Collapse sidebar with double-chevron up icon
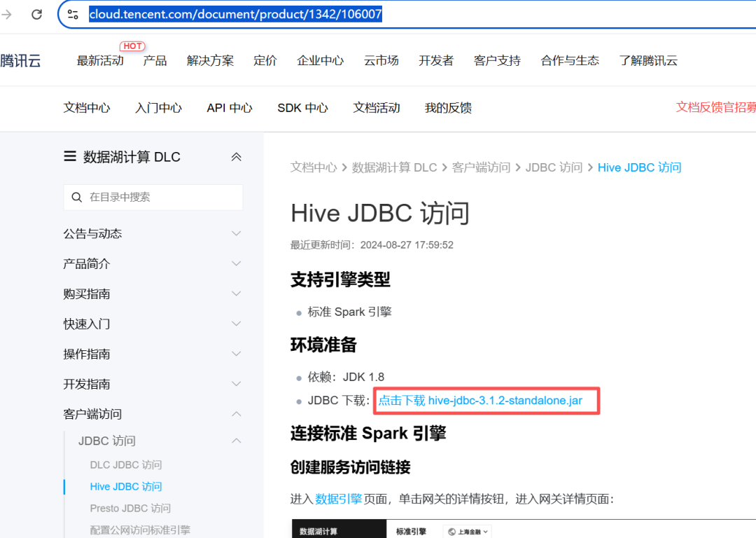 (237, 157)
